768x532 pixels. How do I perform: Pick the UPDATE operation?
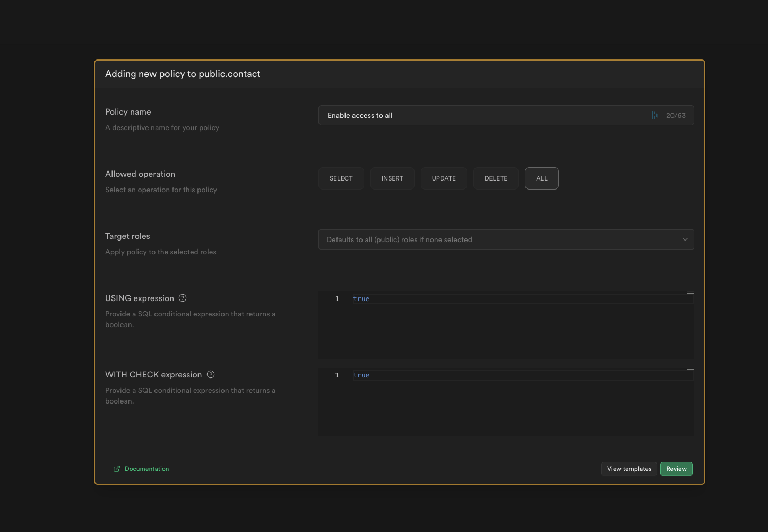[x=444, y=178]
